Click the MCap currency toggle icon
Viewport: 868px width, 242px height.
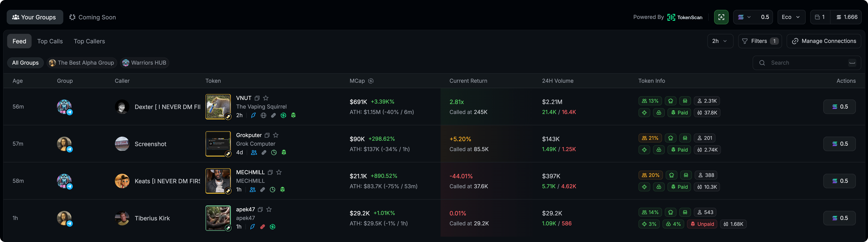coord(371,81)
